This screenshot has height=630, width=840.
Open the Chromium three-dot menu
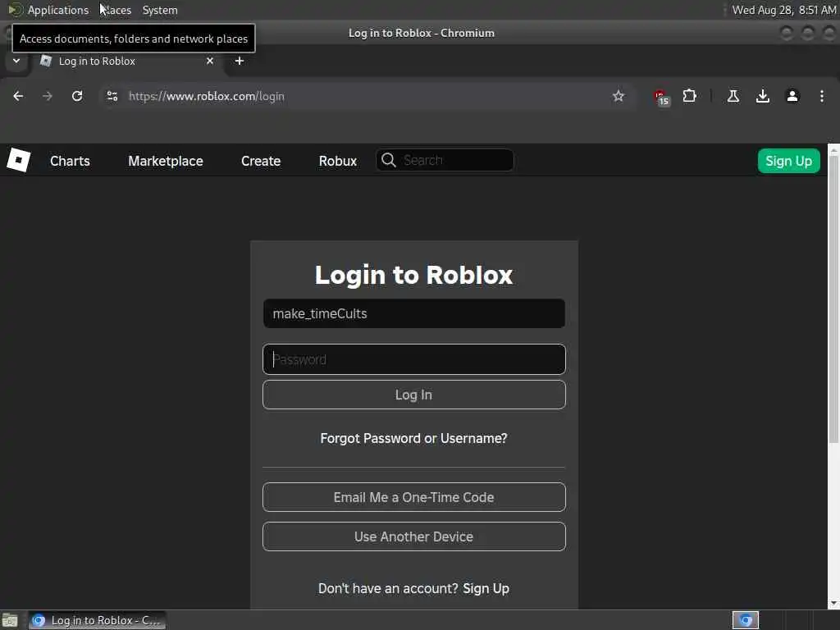[822, 96]
